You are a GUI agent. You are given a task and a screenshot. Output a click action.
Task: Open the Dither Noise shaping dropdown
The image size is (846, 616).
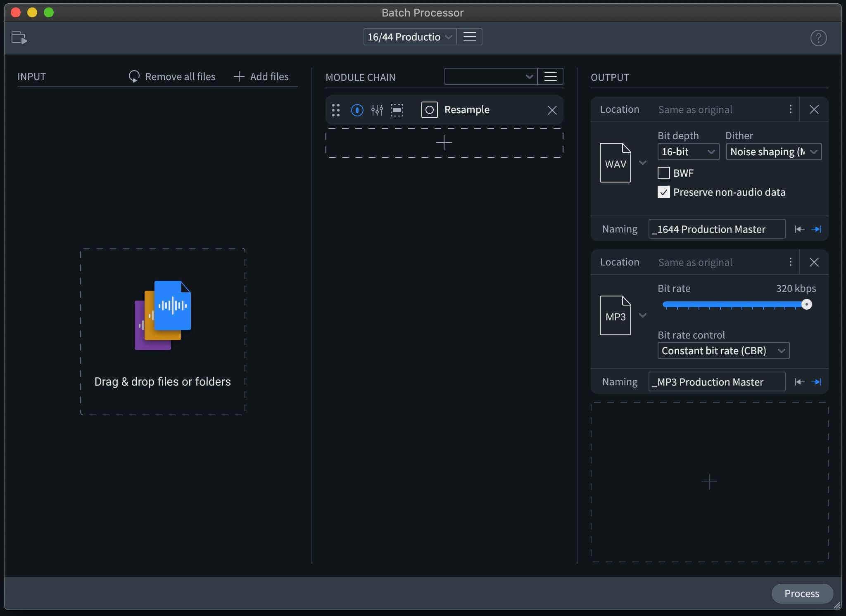click(x=774, y=152)
